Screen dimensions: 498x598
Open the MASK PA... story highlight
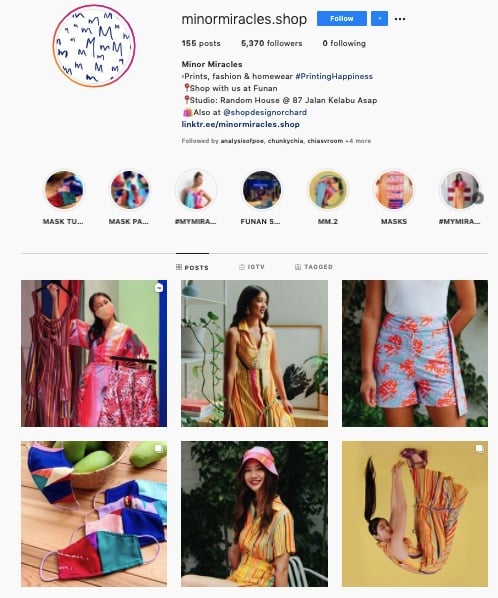129,190
